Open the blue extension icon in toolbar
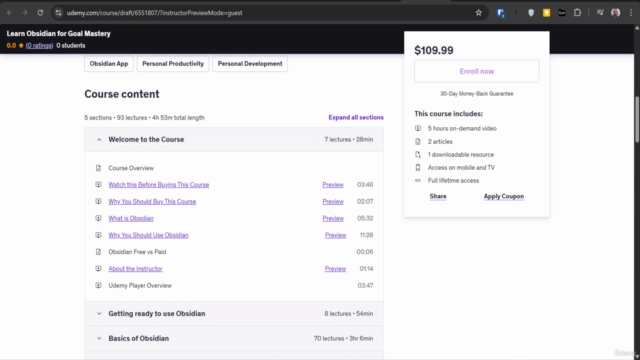 (500, 13)
